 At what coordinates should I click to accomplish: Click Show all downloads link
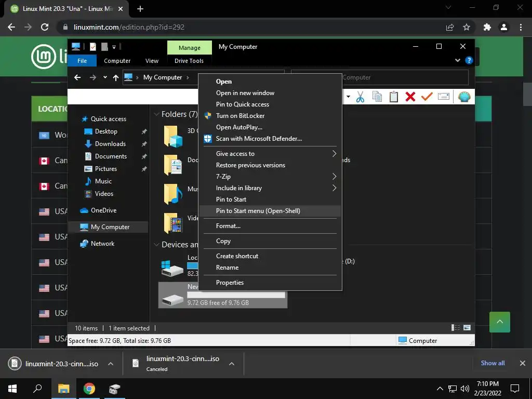coord(493,363)
